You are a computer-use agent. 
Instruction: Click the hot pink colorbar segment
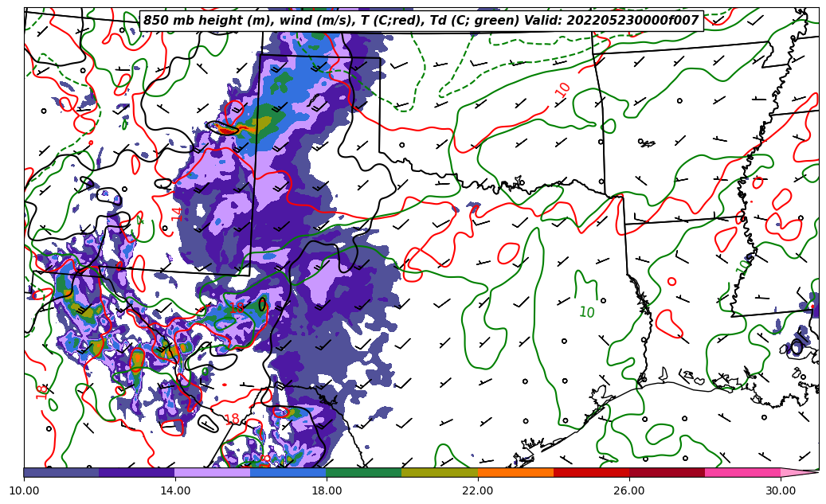click(x=742, y=472)
